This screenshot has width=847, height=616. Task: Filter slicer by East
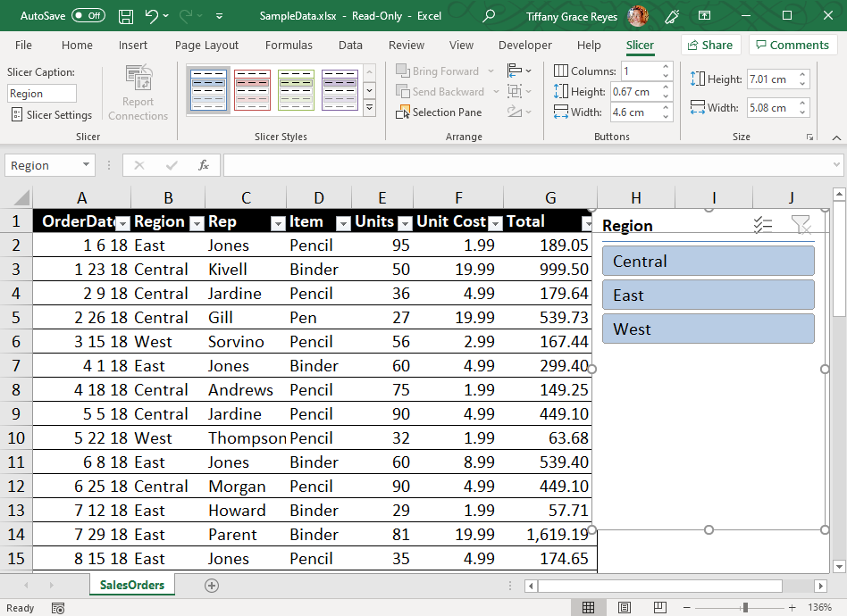pyautogui.click(x=709, y=295)
